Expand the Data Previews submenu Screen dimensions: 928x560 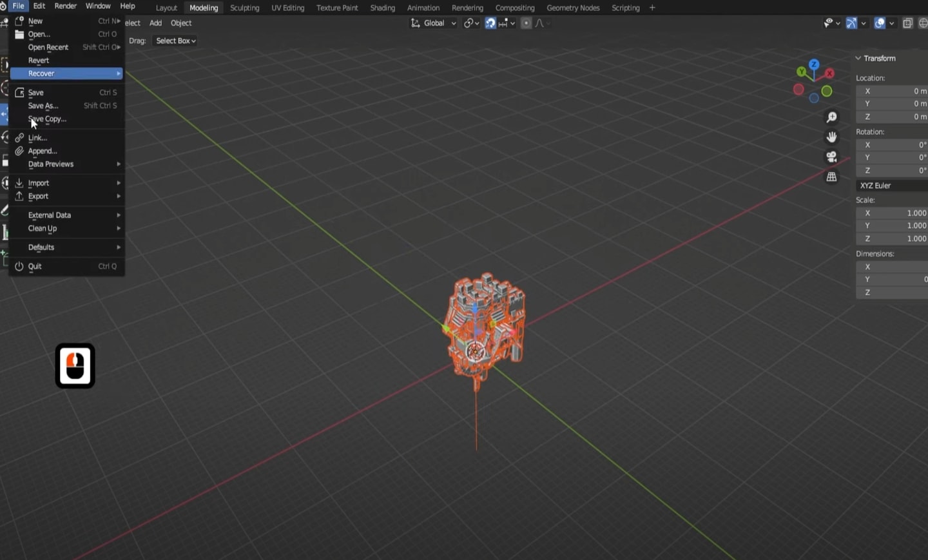66,164
